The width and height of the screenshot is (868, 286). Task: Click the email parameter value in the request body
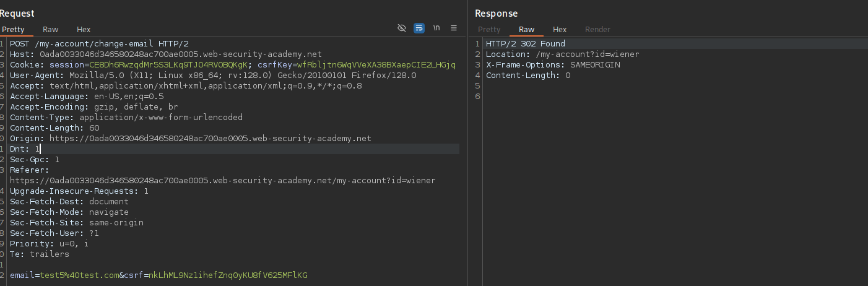(x=79, y=275)
